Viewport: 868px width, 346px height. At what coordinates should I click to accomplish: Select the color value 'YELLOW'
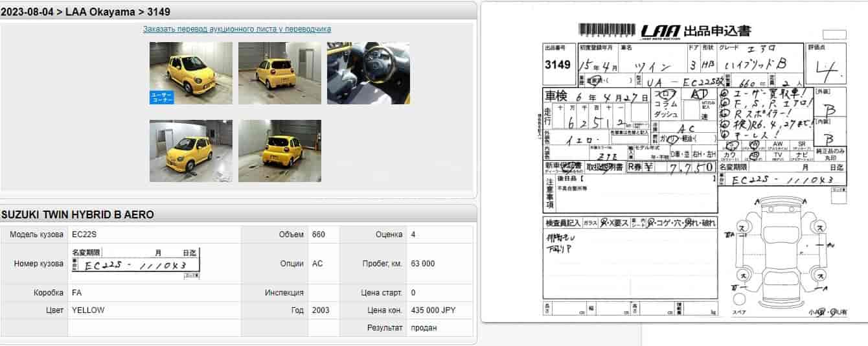[88, 310]
